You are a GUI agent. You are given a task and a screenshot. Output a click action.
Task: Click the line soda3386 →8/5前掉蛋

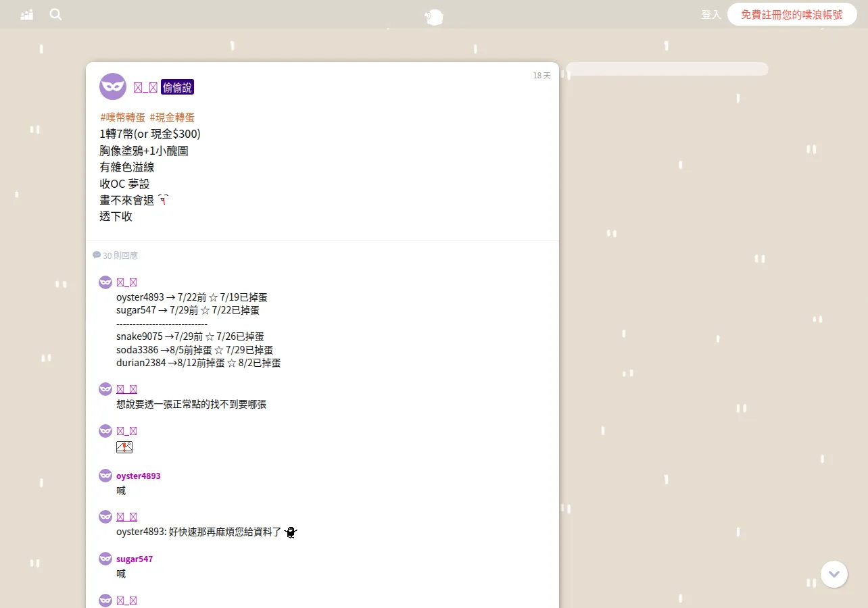coord(195,350)
